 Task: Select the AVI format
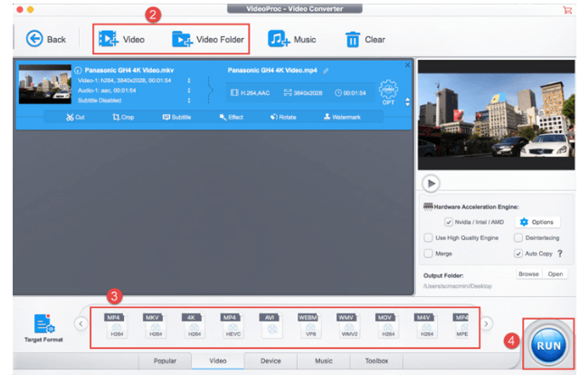click(271, 325)
